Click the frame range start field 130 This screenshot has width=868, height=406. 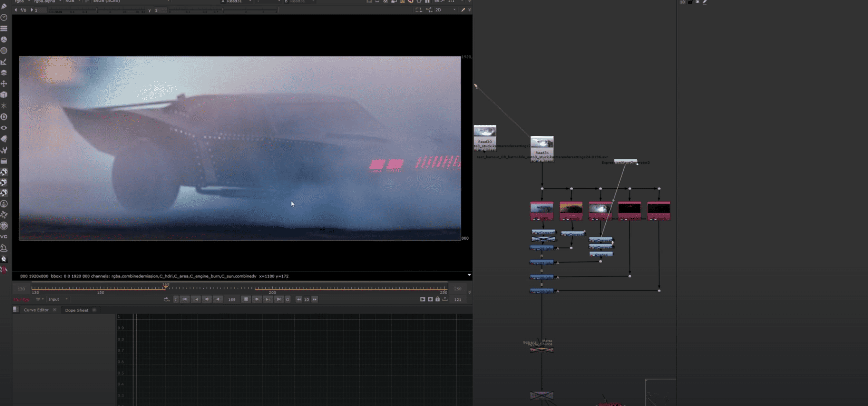pyautogui.click(x=21, y=289)
